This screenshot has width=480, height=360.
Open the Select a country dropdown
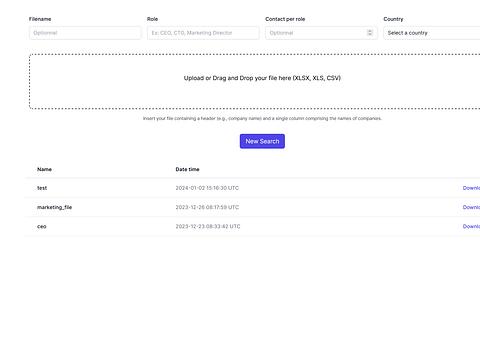click(432, 33)
